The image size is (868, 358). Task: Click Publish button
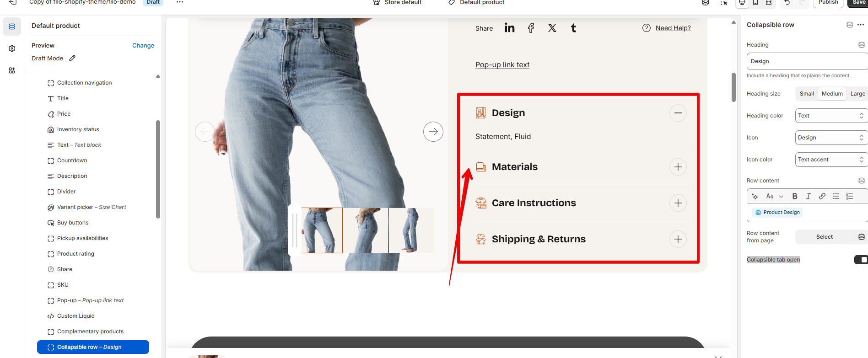tap(828, 2)
